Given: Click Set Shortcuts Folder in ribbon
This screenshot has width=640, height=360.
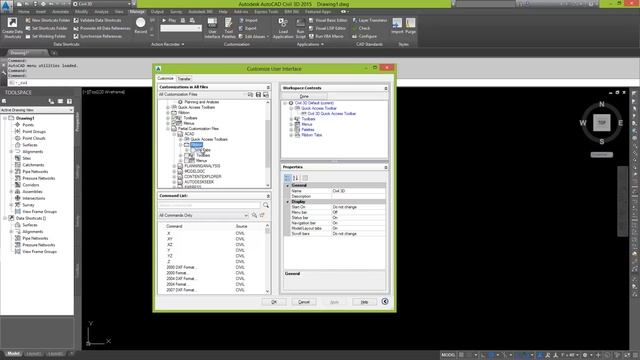Looking at the screenshot, I should tap(47, 28).
